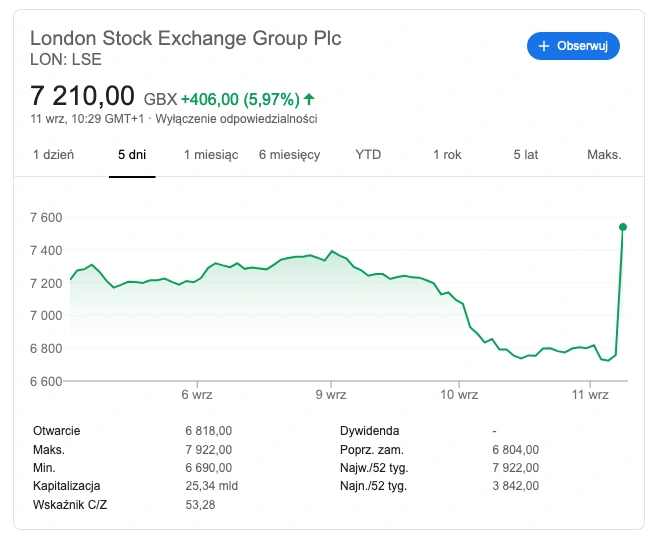Click the 11 wrz axis label
The width and height of the screenshot is (660, 540).
click(x=590, y=395)
